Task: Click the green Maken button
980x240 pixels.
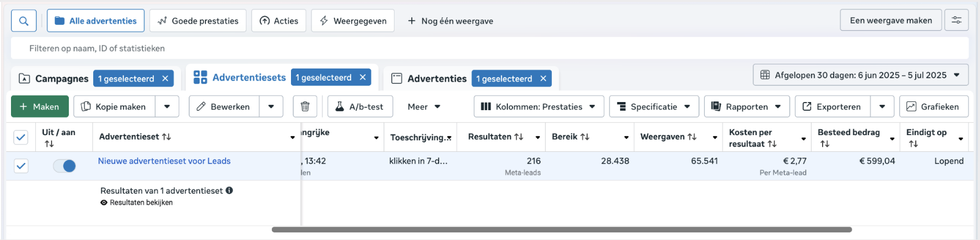Action: click(40, 107)
